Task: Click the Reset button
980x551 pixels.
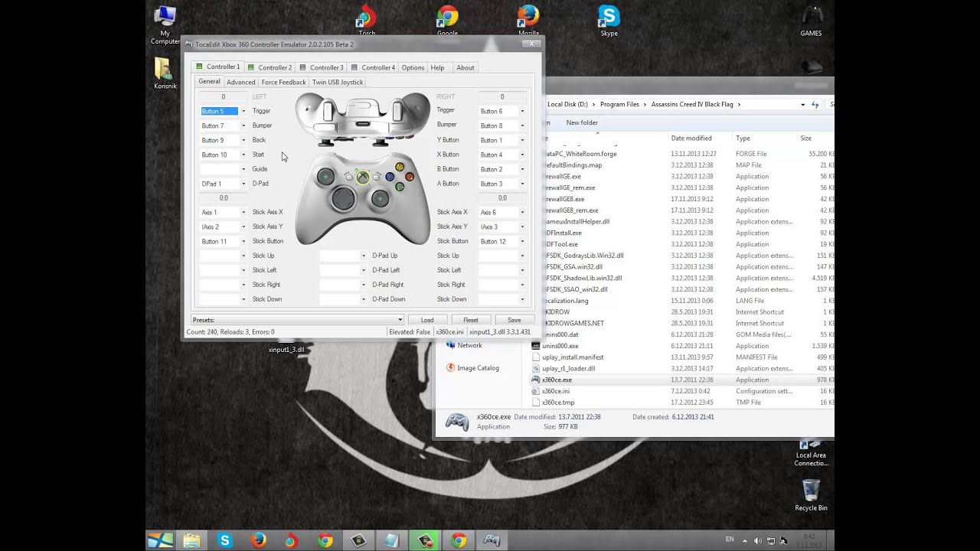Action: tap(471, 320)
